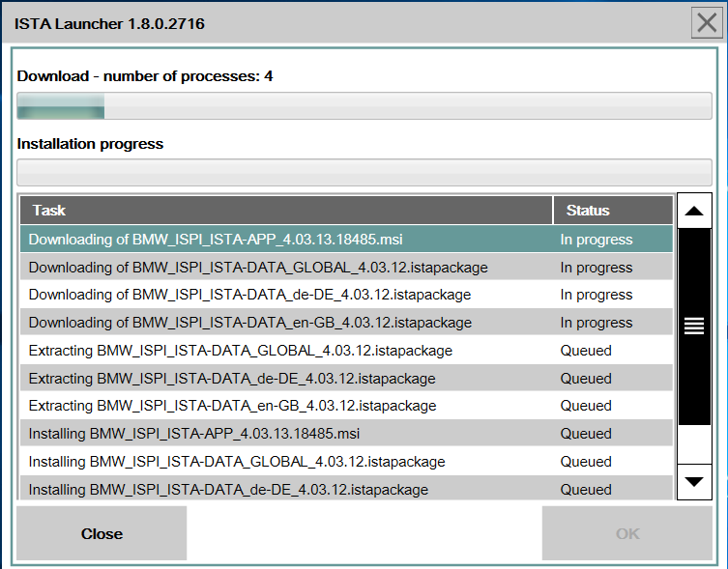The width and height of the screenshot is (728, 569).
Task: Select the Downloading ISTA-APP 4.03.13.18485.msi row
Action: tap(346, 239)
